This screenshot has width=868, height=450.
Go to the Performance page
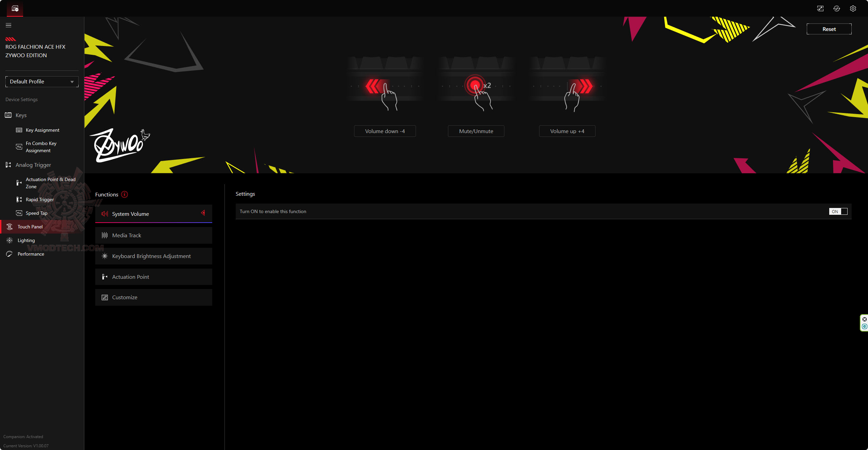(x=31, y=254)
